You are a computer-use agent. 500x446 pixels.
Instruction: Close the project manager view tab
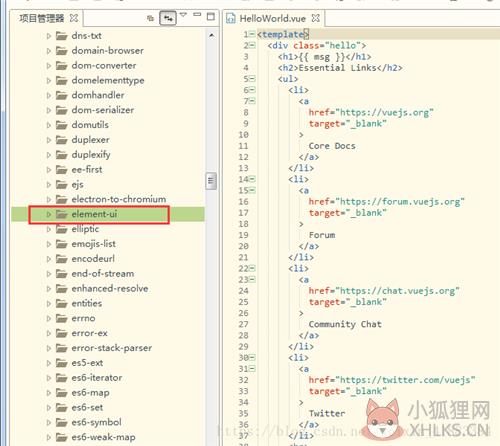click(74, 18)
